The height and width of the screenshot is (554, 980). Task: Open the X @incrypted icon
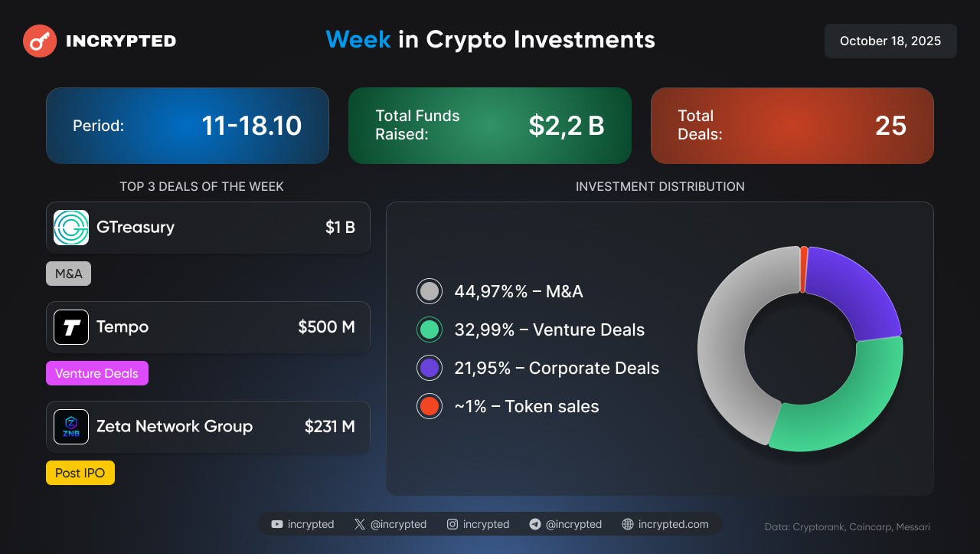[360, 524]
